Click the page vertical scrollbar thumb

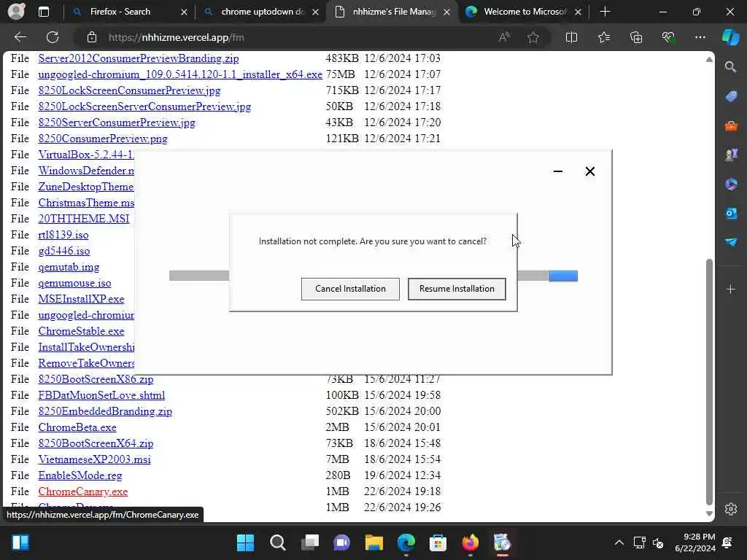pos(709,381)
